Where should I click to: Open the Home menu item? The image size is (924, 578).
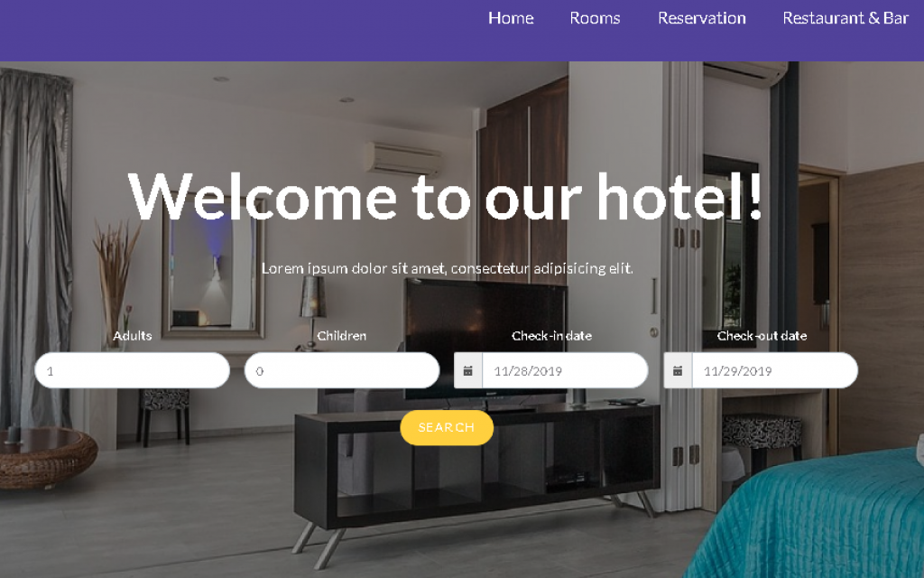point(511,18)
